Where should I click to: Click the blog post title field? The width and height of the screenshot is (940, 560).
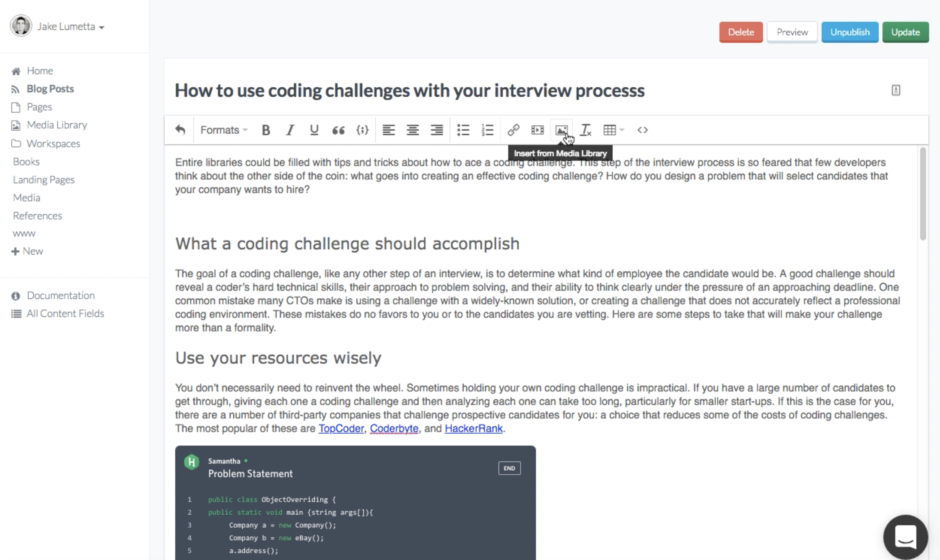[x=410, y=91]
